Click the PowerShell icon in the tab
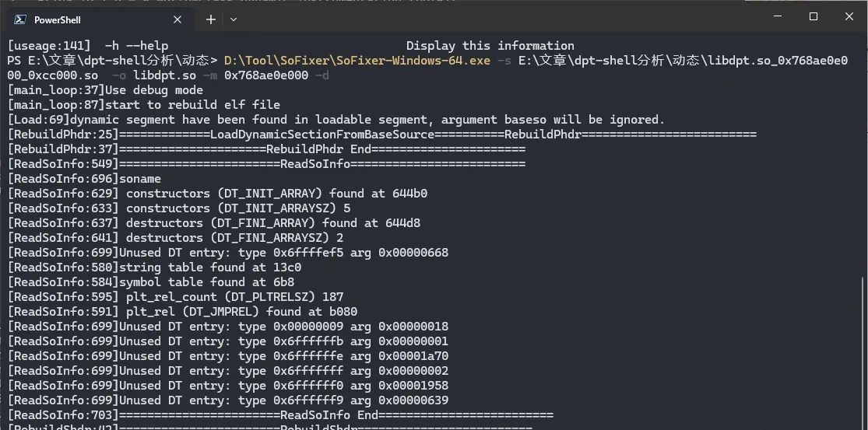 pos(20,19)
